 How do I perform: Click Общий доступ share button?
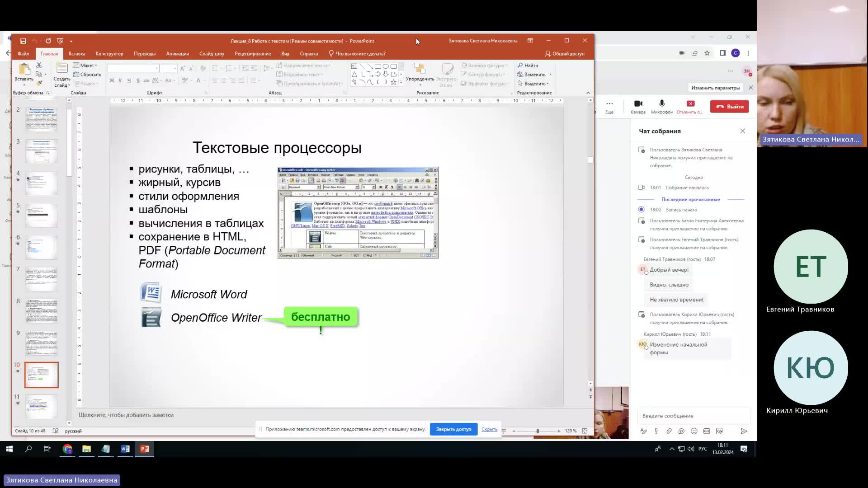click(x=565, y=54)
